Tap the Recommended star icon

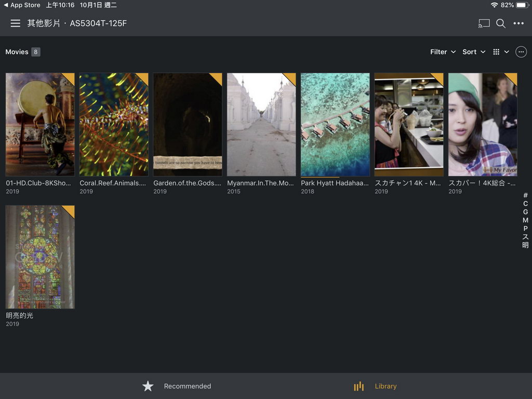(148, 386)
